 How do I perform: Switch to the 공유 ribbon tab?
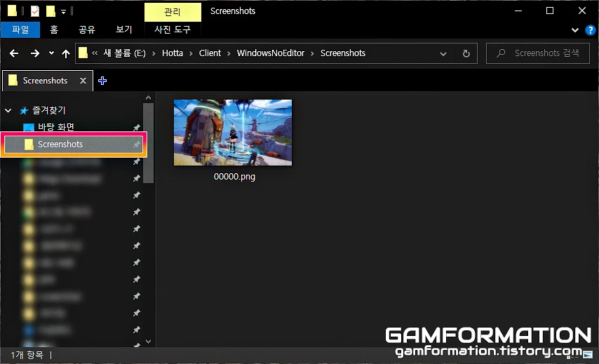(x=87, y=29)
